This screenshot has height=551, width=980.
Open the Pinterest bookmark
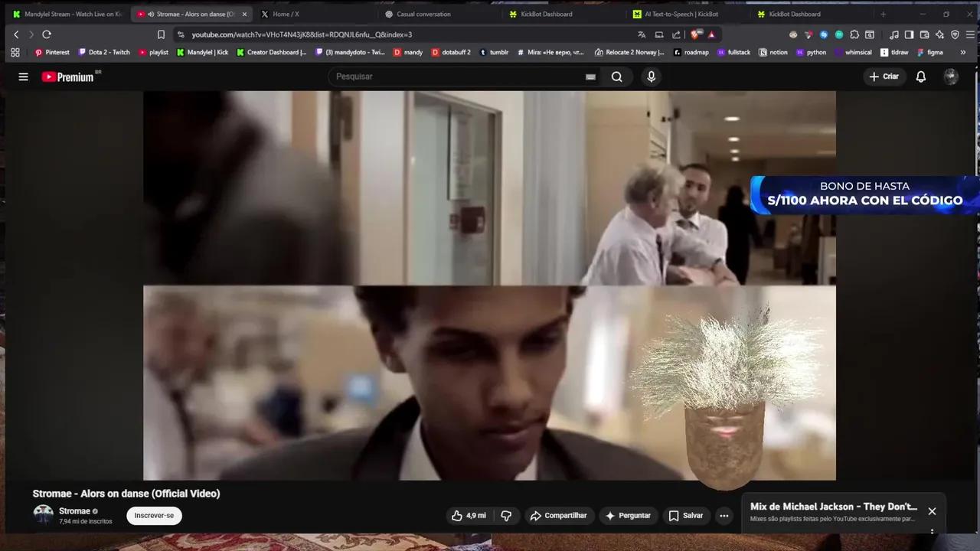pyautogui.click(x=52, y=52)
